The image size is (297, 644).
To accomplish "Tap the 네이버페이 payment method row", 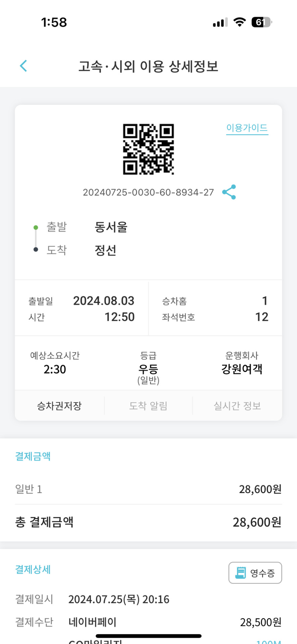I will (x=148, y=622).
